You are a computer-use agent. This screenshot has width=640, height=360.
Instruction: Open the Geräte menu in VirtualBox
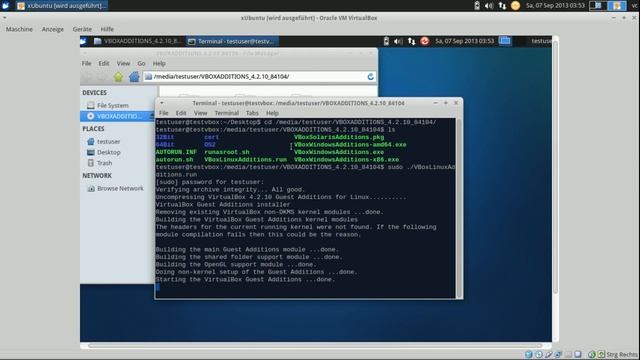pos(82,29)
